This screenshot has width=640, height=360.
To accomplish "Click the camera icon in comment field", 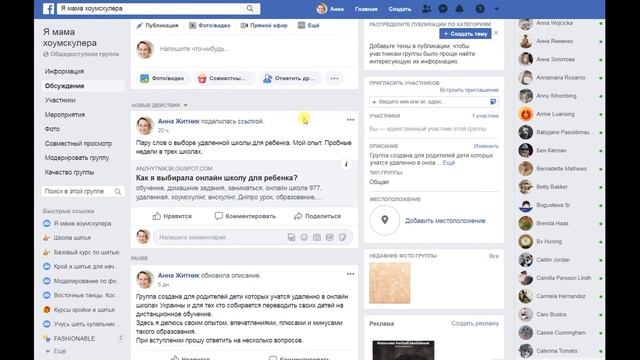I will click(317, 237).
